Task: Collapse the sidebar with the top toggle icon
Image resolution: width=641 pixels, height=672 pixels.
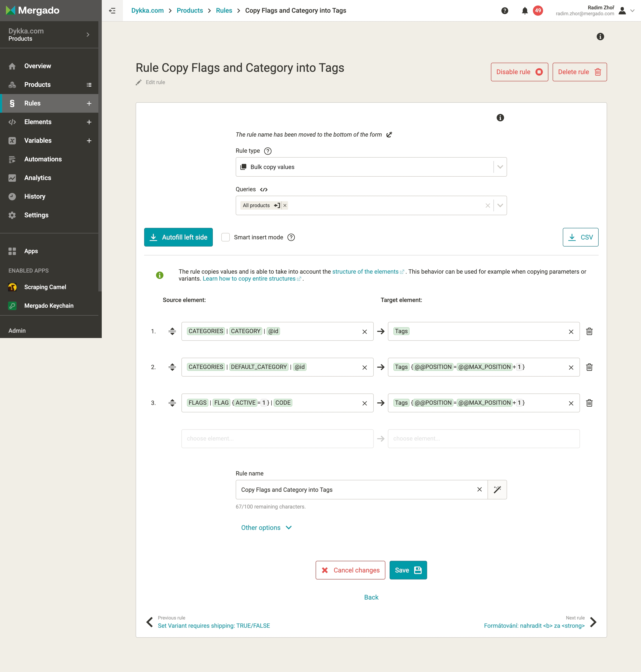Action: 112,11
